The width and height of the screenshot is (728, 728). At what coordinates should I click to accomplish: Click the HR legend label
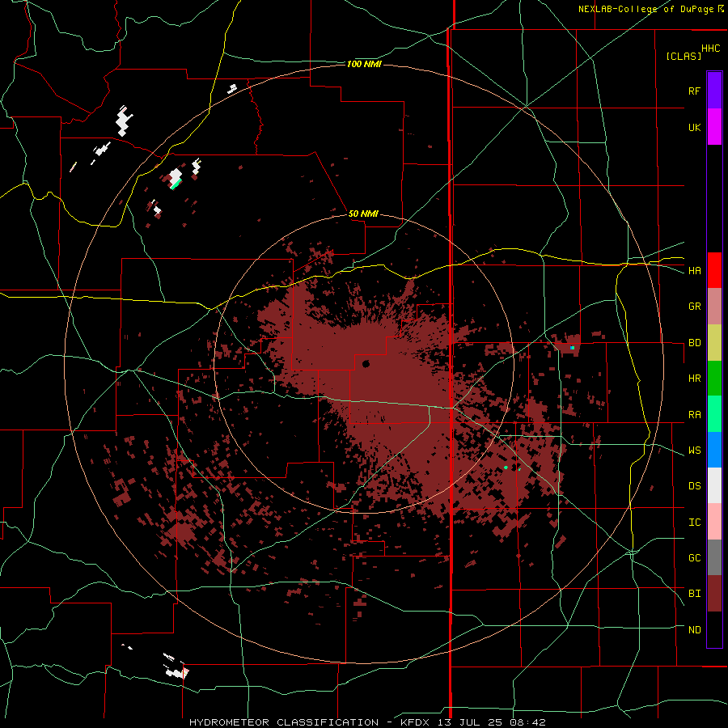[694, 379]
